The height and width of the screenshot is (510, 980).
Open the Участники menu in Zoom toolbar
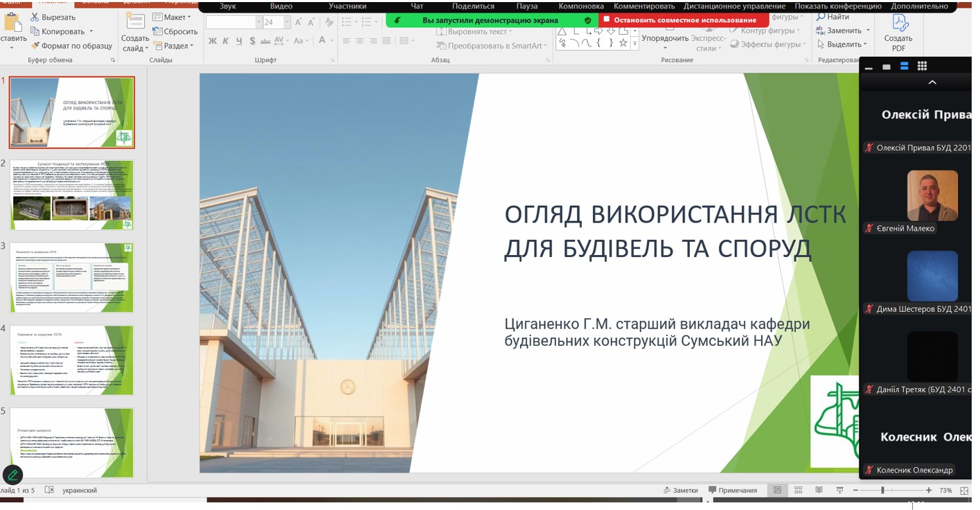coord(347,6)
